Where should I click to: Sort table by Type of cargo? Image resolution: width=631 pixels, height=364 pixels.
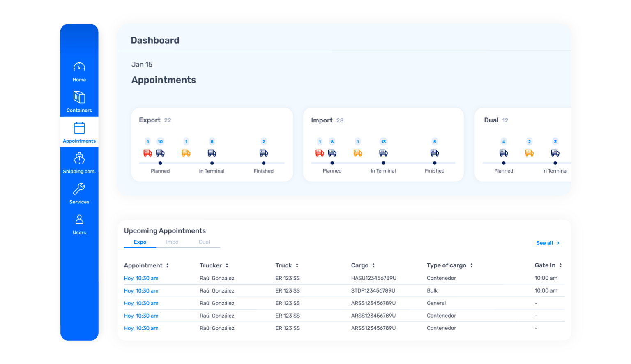[x=472, y=265]
